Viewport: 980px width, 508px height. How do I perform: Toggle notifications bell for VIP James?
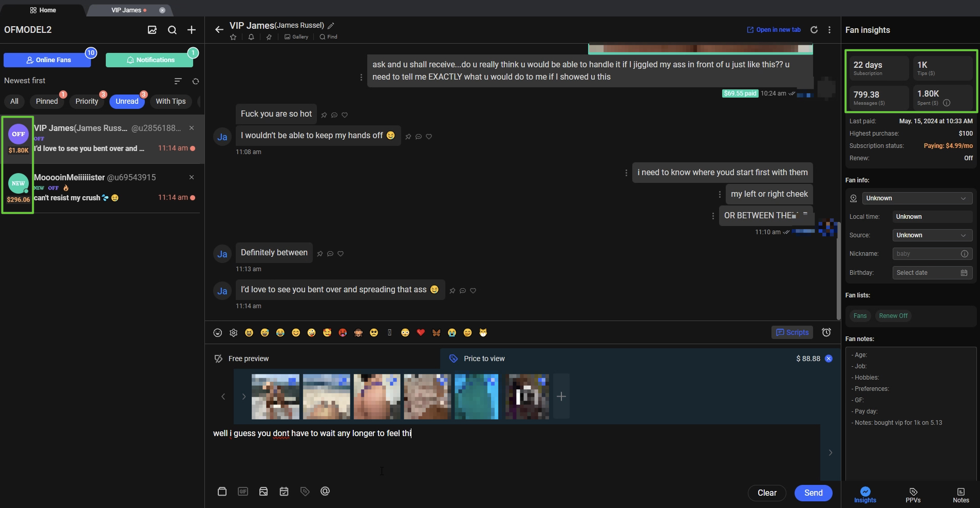pyautogui.click(x=251, y=36)
